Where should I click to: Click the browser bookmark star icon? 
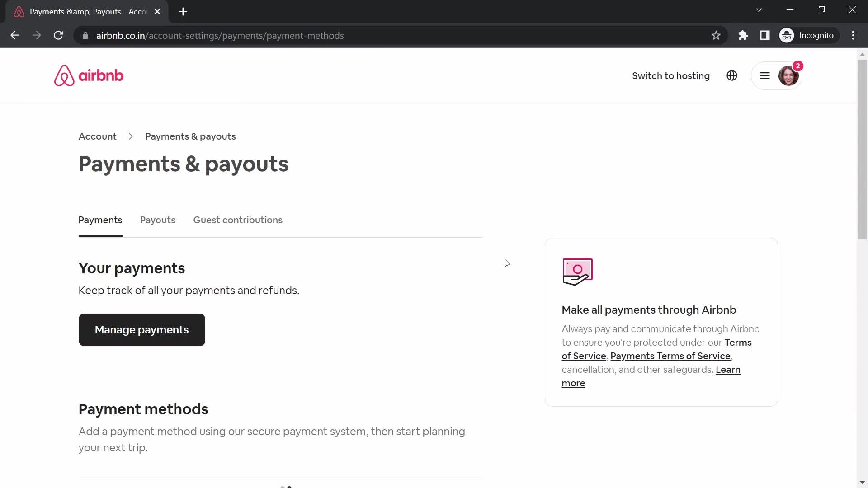pos(715,35)
